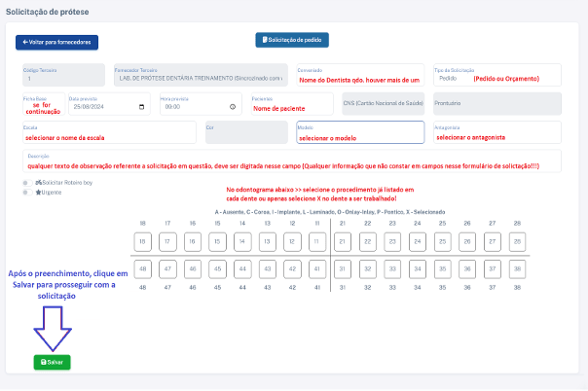588x391 pixels.
Task: Select tooth box 26 in odontogram
Action: tap(467, 242)
